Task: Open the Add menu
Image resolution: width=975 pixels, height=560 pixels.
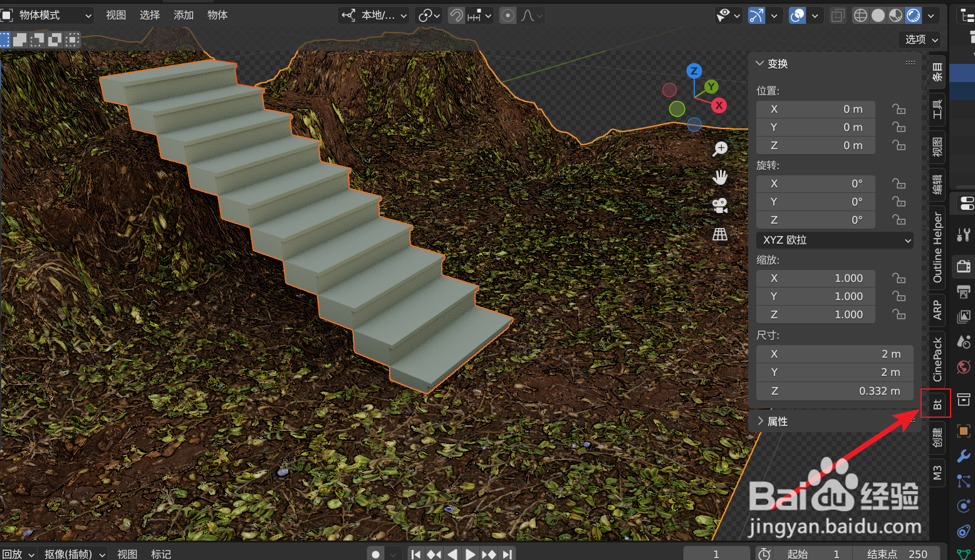Action: 184,15
